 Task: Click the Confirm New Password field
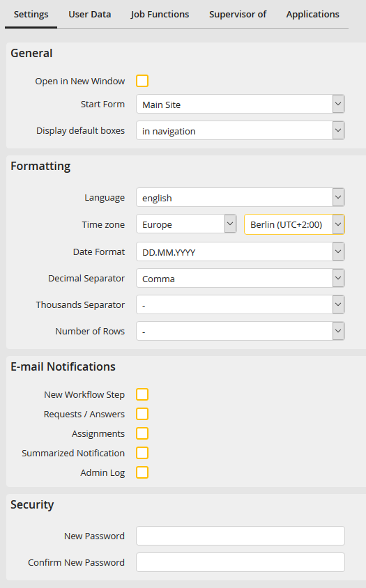pyautogui.click(x=241, y=562)
